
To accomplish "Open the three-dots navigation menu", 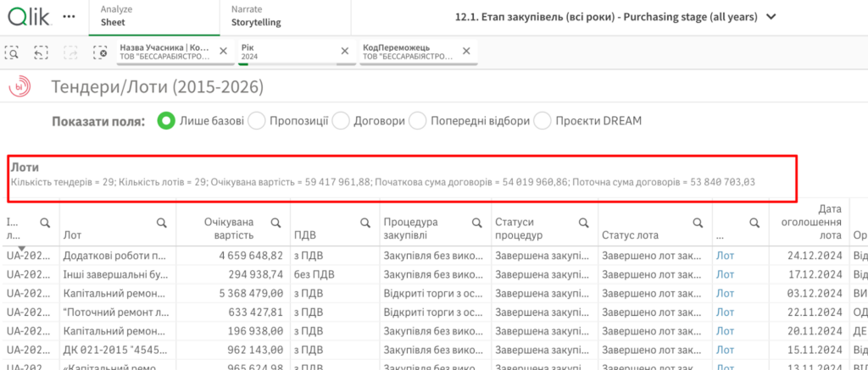I will [x=70, y=16].
